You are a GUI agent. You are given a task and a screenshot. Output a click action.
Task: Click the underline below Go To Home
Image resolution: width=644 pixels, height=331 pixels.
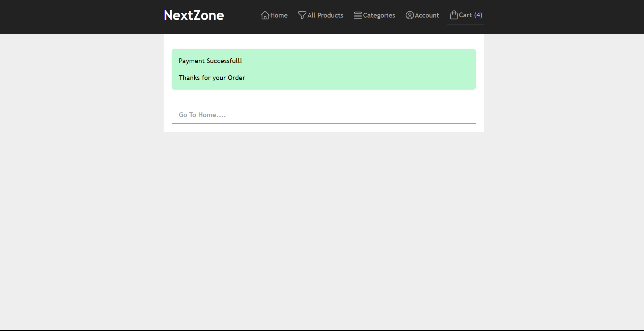coord(324,123)
